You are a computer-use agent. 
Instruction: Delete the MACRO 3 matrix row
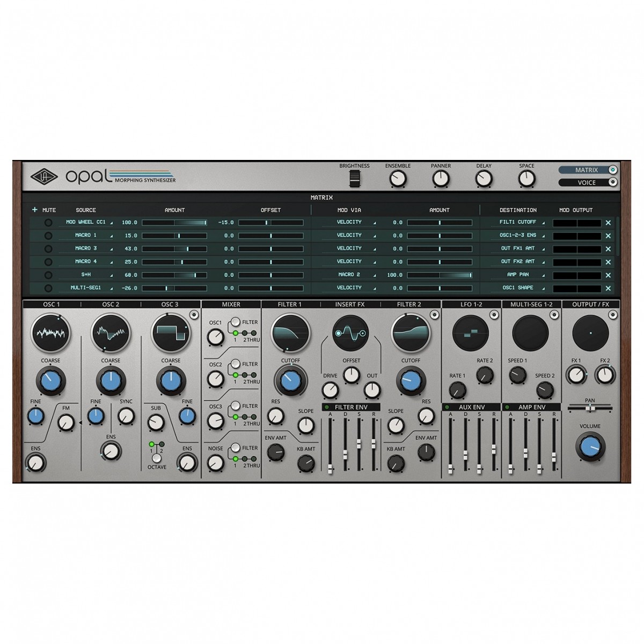pos(608,249)
